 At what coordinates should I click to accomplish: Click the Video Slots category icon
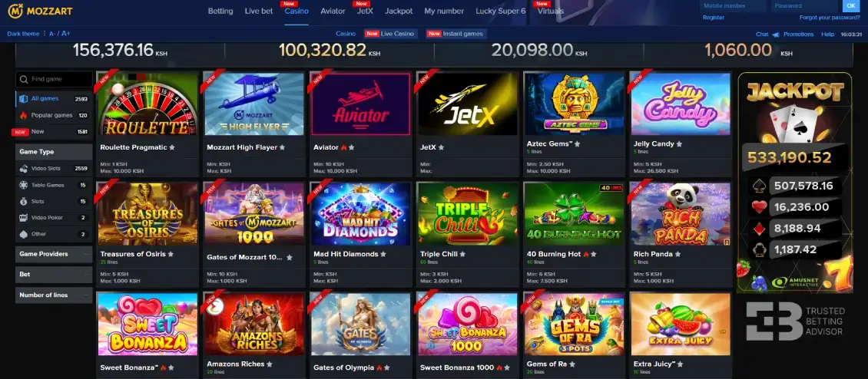point(23,168)
